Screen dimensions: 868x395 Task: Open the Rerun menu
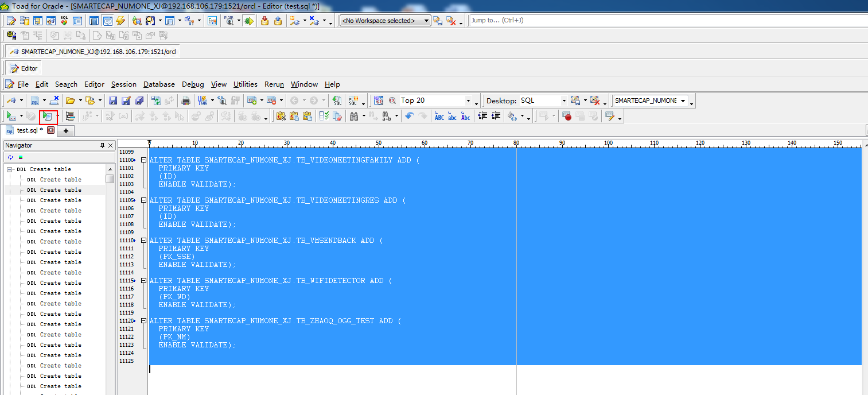click(x=274, y=84)
